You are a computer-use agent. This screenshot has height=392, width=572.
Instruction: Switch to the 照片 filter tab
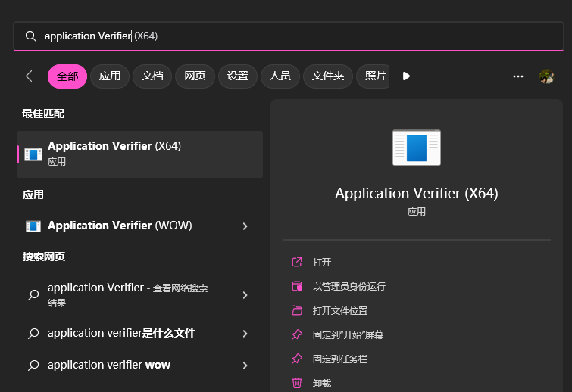coord(373,76)
